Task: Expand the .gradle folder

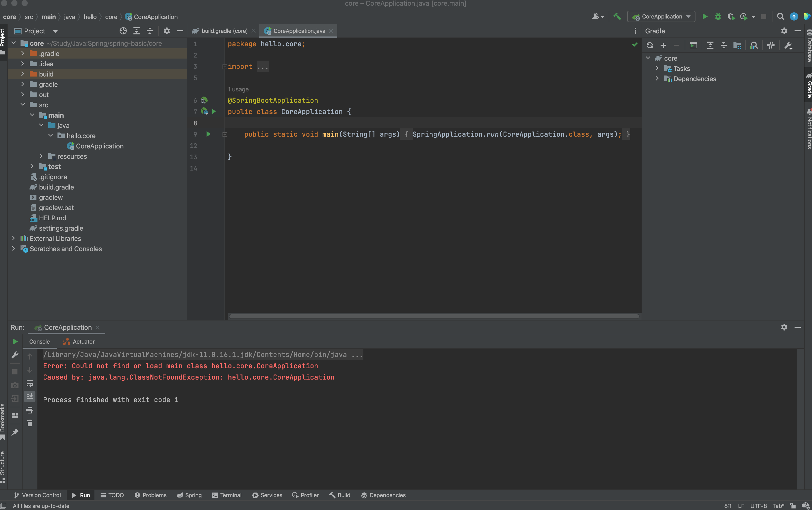Action: 23,53
